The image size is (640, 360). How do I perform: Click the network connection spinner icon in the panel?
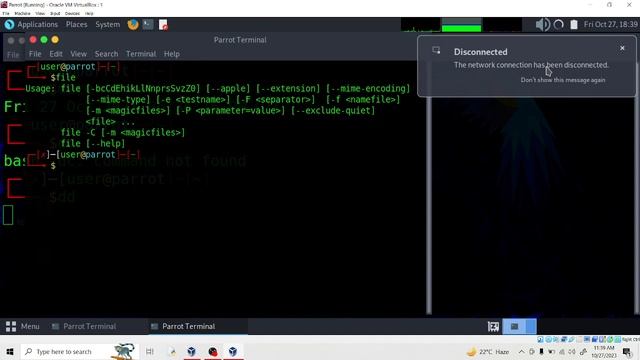click(x=558, y=24)
